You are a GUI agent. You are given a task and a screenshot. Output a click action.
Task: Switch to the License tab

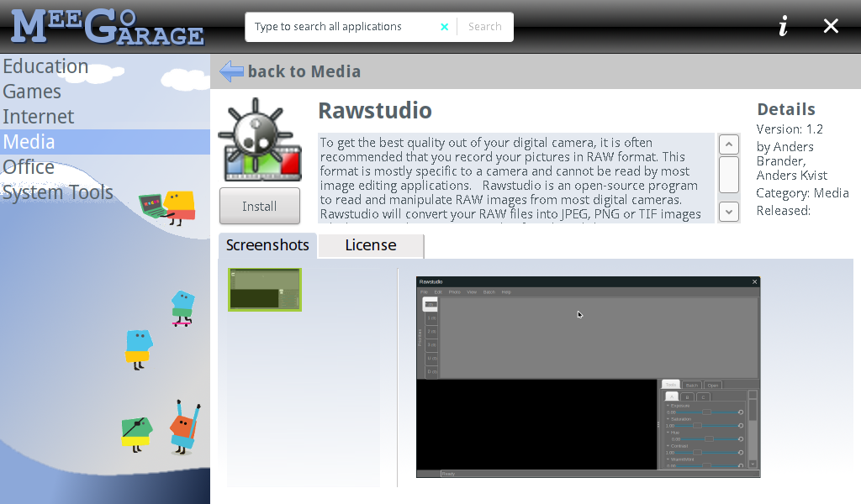click(x=371, y=245)
